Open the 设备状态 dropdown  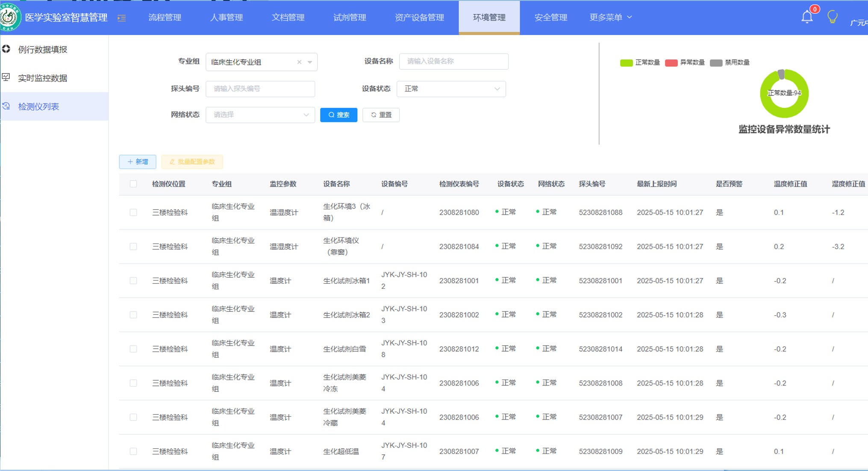(x=451, y=89)
